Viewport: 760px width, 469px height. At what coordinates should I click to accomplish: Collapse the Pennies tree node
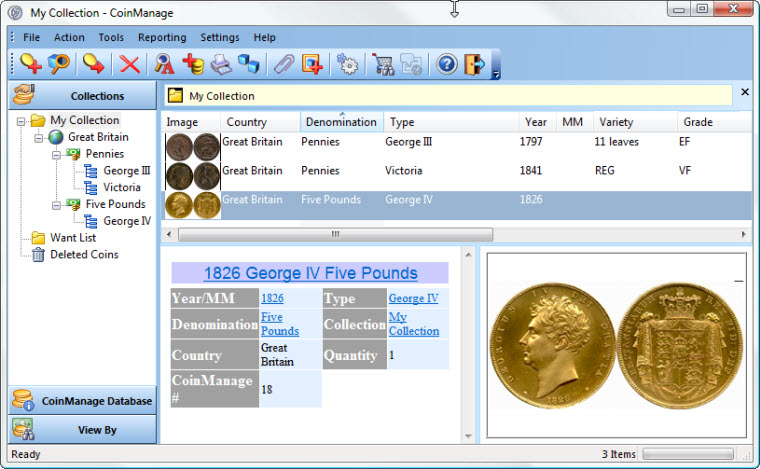(56, 155)
